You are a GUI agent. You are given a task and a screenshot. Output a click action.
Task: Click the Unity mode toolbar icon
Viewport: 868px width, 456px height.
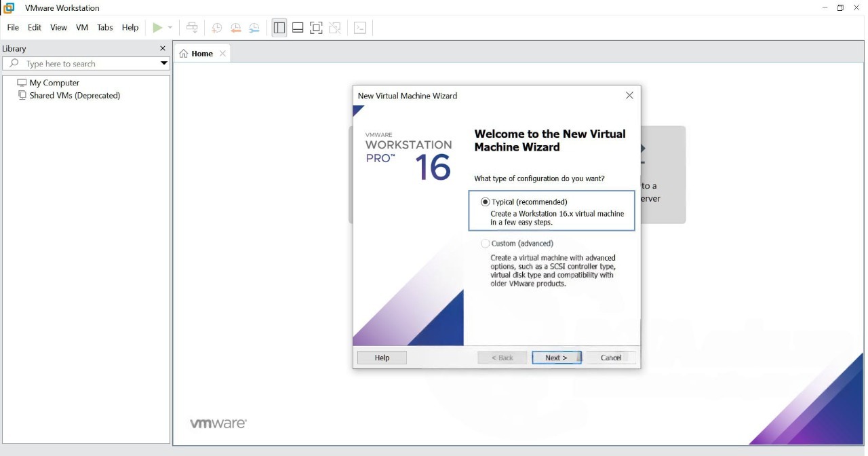(x=335, y=28)
